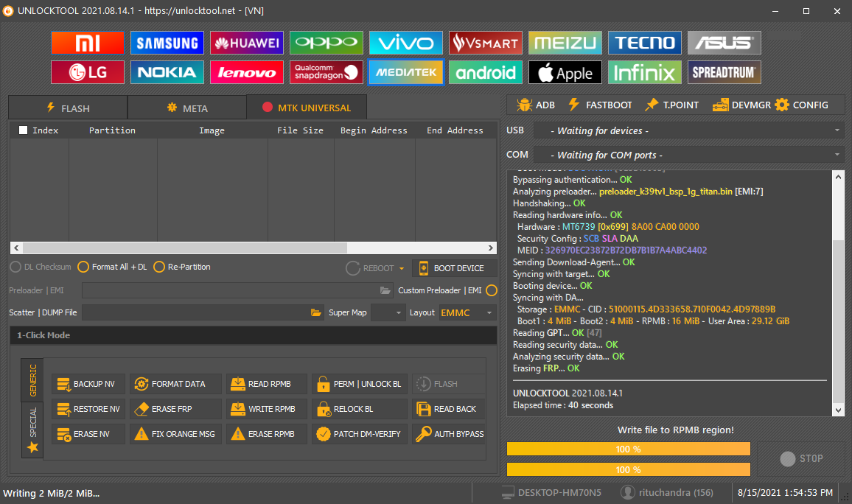Select the Vsmart brand logo

tap(485, 43)
